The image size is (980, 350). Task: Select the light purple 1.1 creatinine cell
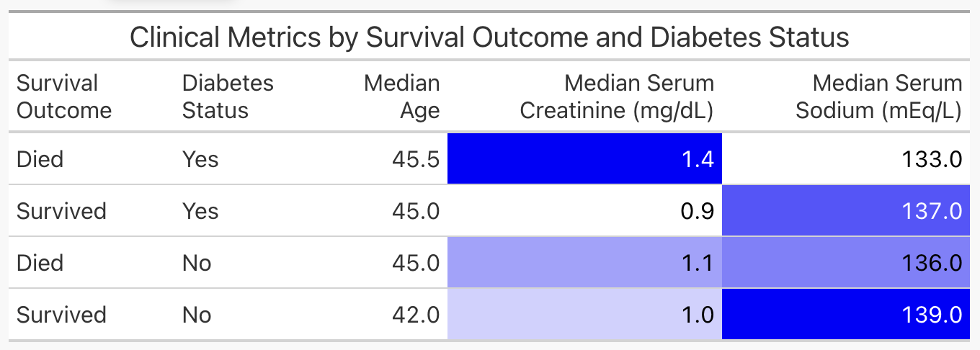584,263
